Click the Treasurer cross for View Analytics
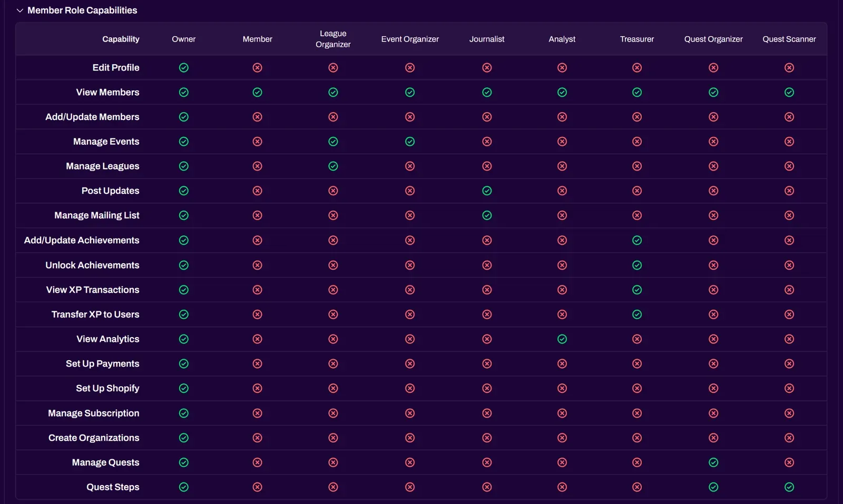Image resolution: width=843 pixels, height=504 pixels. click(x=637, y=339)
